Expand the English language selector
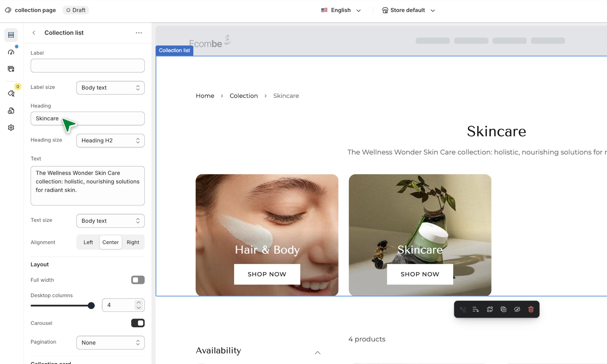Image resolution: width=607 pixels, height=364 pixels. click(341, 10)
